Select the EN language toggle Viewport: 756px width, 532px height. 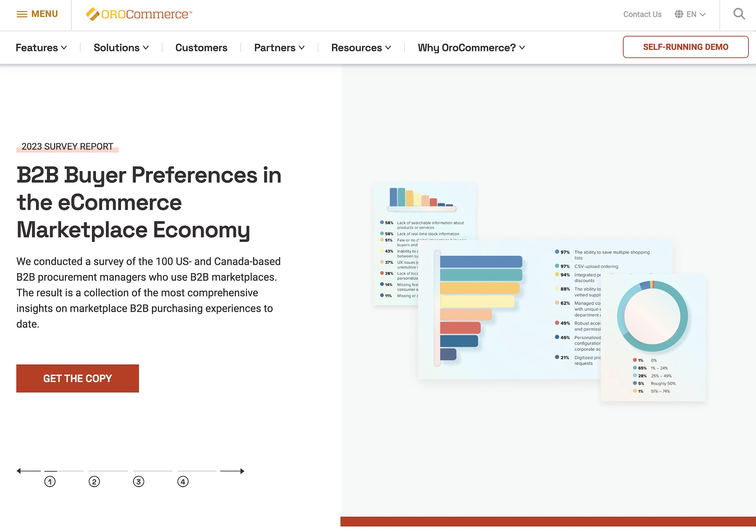690,14
